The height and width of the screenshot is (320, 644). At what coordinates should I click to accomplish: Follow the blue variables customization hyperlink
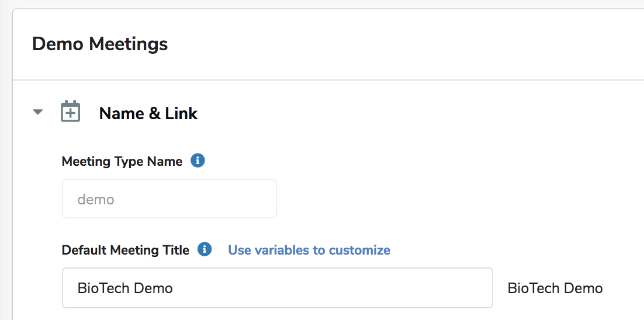(x=309, y=250)
